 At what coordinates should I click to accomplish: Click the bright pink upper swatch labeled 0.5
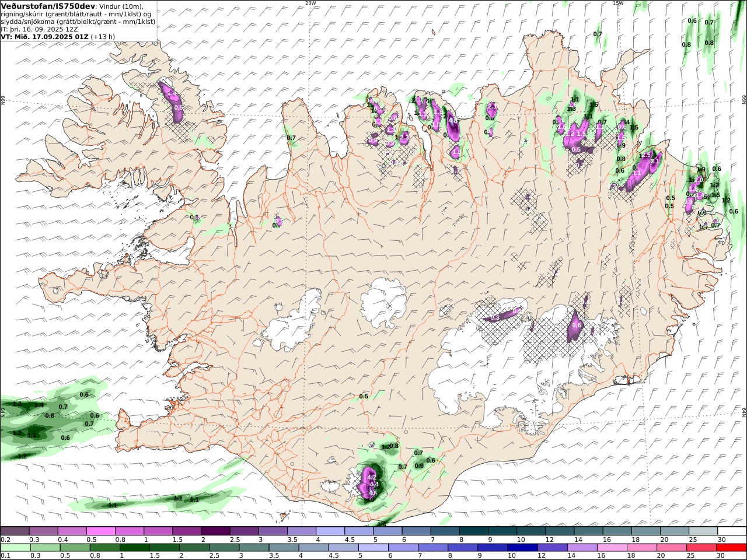point(100,531)
